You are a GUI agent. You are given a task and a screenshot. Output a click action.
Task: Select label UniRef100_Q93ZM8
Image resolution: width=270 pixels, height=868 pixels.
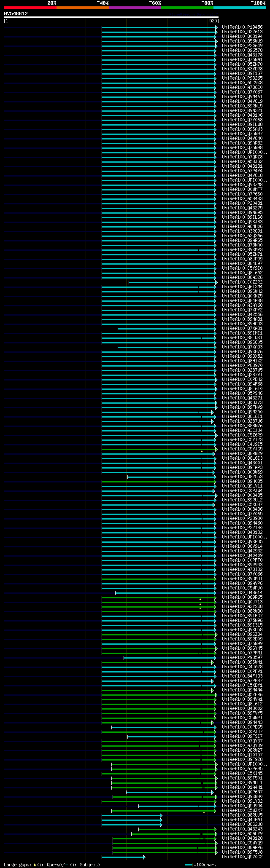tap(242, 185)
